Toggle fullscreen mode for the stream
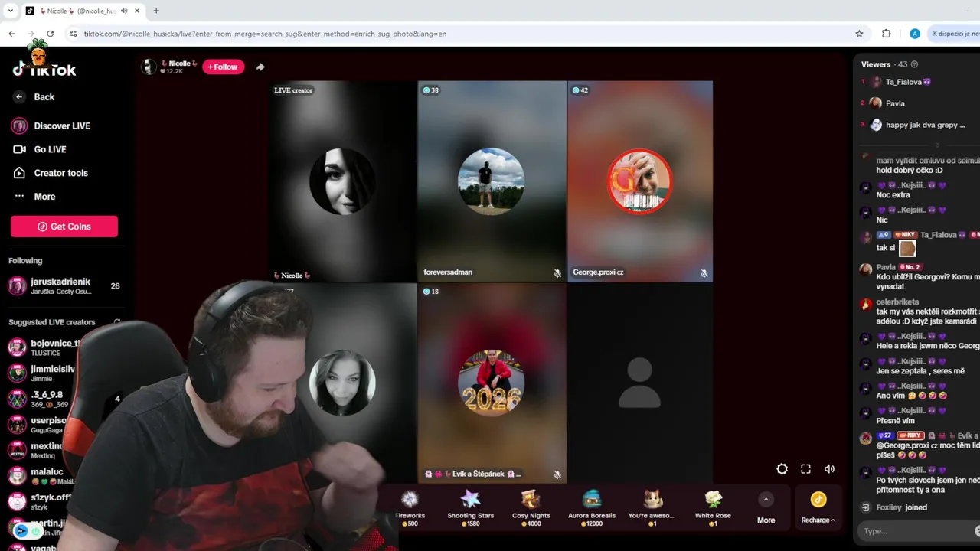The width and height of the screenshot is (980, 551). 805,469
